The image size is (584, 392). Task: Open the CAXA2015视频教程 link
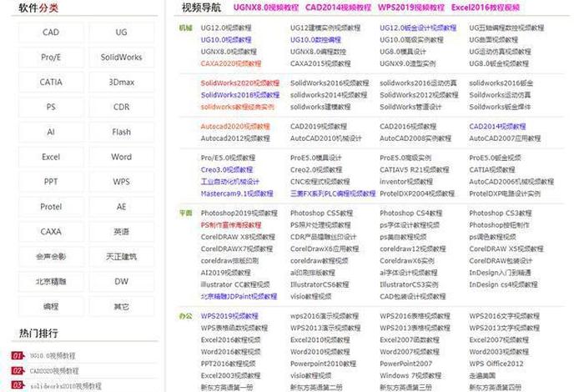point(320,63)
